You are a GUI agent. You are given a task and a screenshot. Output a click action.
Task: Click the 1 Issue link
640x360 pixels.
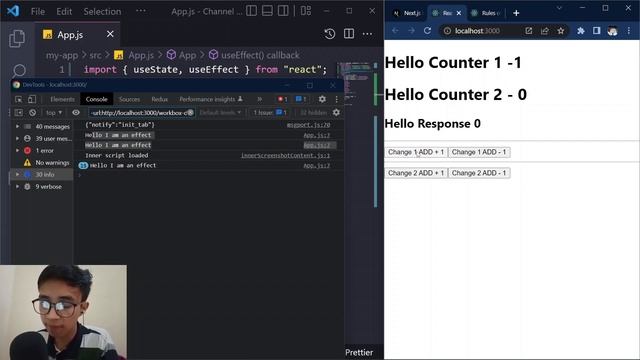[270, 113]
